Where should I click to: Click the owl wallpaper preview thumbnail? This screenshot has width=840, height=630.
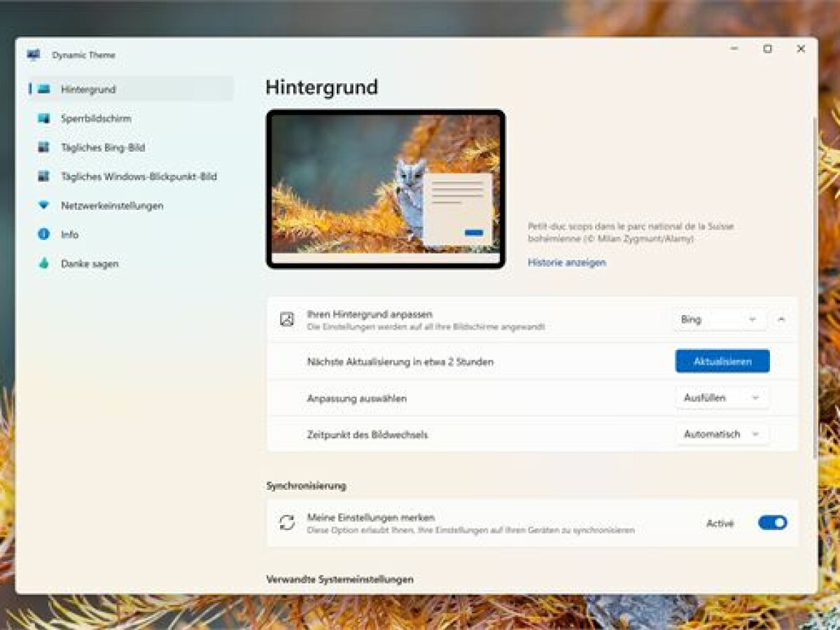(x=386, y=188)
